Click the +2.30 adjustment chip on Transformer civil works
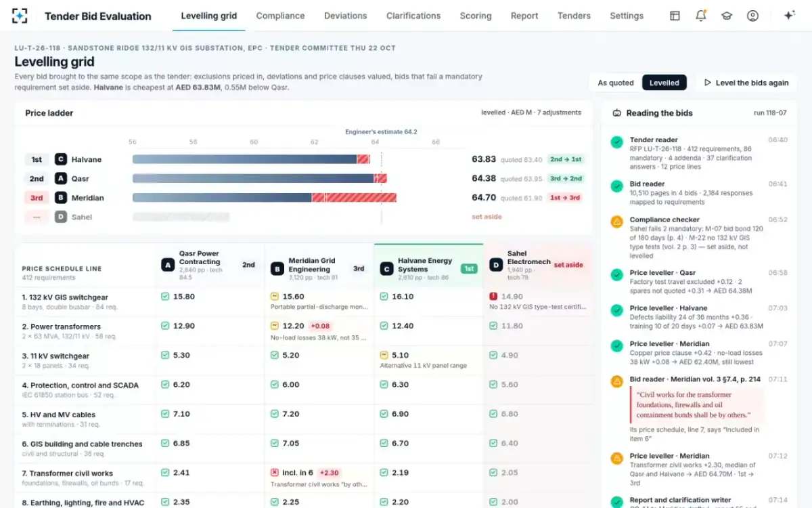 coord(330,473)
